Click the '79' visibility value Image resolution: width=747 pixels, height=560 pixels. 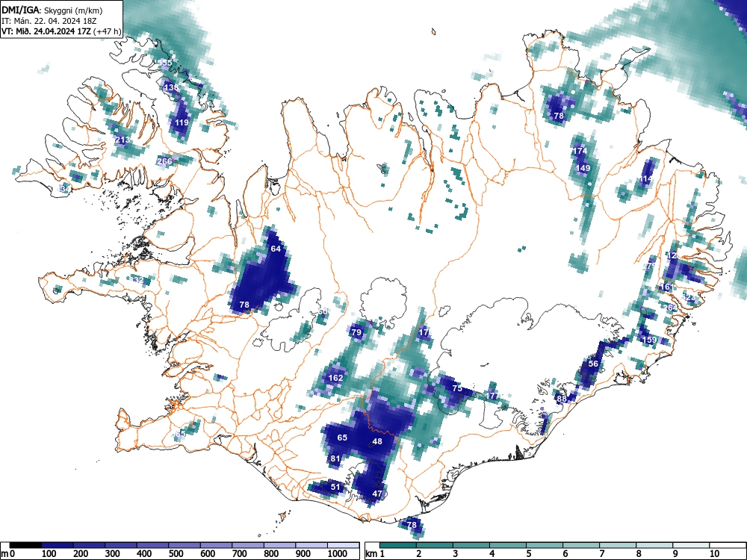(x=356, y=332)
